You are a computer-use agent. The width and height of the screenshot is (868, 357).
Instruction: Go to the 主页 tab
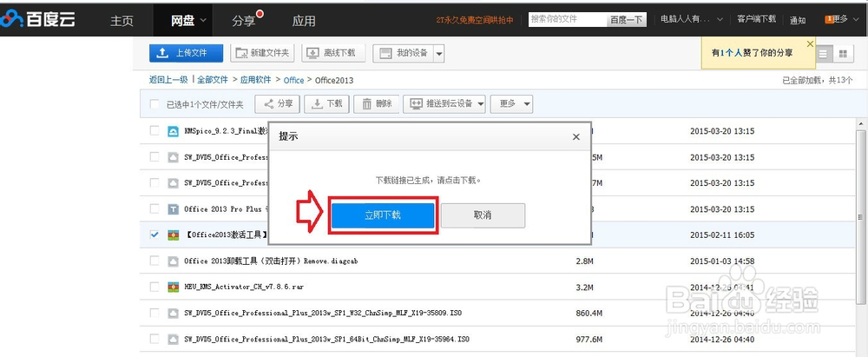click(x=122, y=21)
